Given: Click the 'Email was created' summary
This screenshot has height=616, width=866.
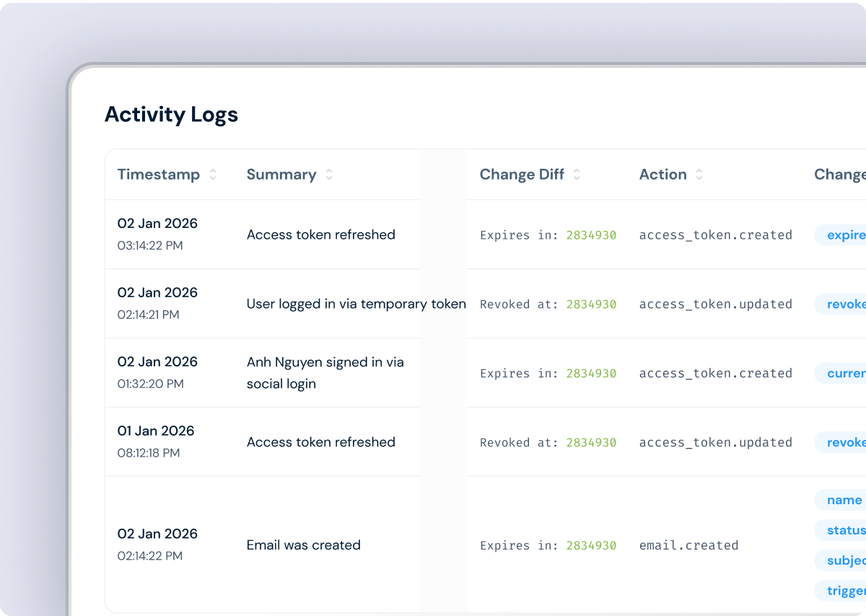Looking at the screenshot, I should [x=304, y=545].
